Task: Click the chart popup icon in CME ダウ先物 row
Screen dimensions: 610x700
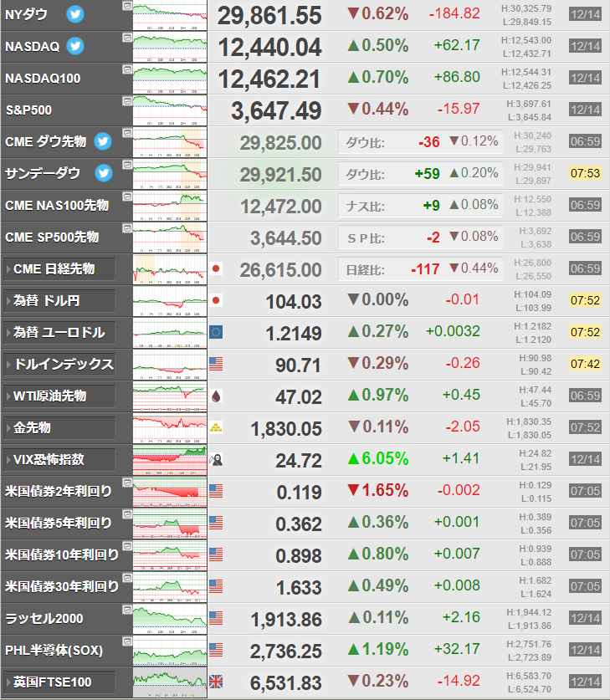Action: [x=127, y=133]
